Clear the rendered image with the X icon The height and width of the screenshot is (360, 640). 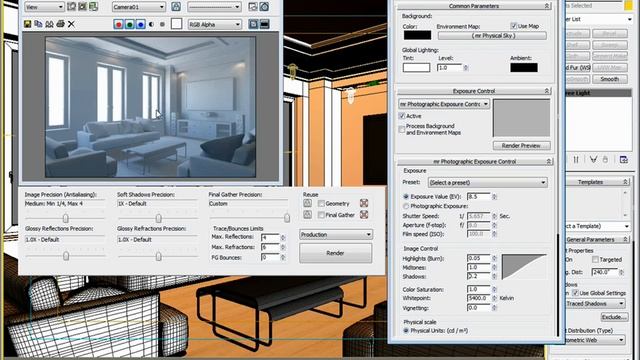71,24
